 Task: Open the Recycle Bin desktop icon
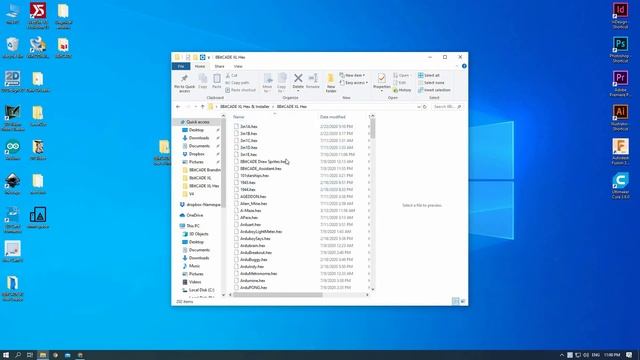13,48
